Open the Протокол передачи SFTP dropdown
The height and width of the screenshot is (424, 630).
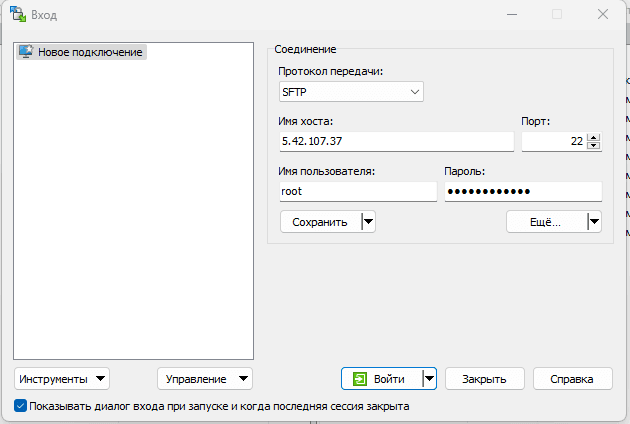point(351,92)
